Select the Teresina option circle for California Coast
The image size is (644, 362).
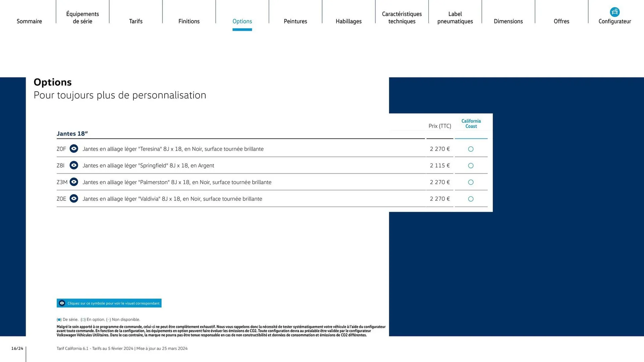(x=471, y=149)
